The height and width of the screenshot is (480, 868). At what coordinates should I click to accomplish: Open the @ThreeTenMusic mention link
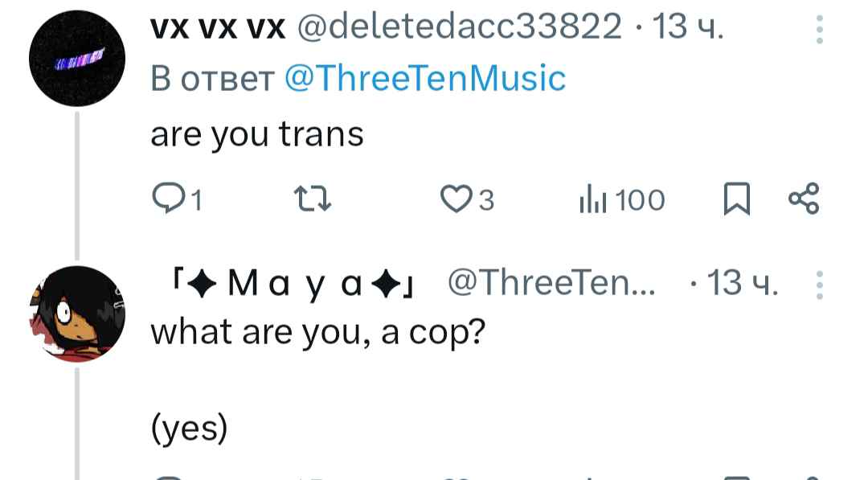pos(426,79)
